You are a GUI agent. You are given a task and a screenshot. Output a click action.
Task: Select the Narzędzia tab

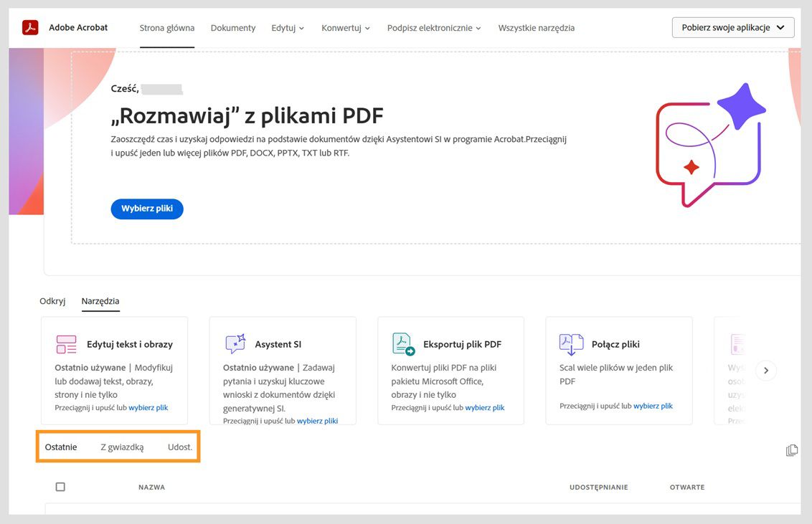(100, 301)
